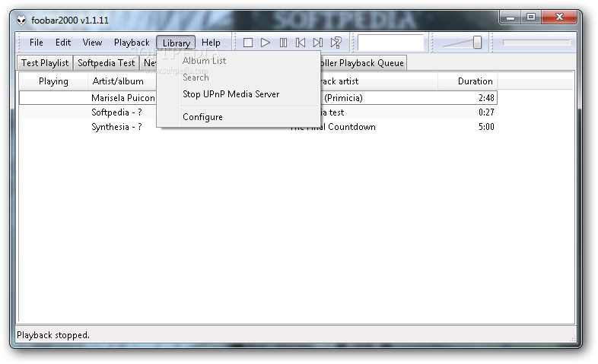Click the (Primicia) title cell
The width and height of the screenshot is (598, 364).
click(x=343, y=98)
